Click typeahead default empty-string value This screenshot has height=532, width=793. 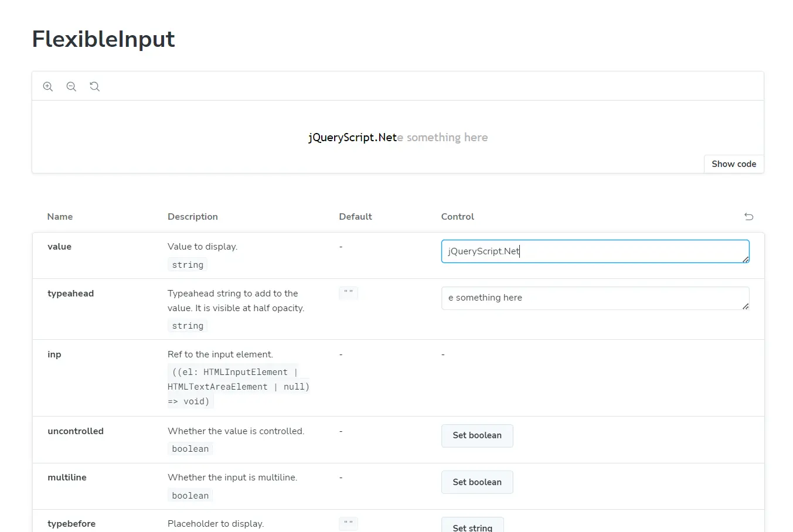pyautogui.click(x=348, y=292)
